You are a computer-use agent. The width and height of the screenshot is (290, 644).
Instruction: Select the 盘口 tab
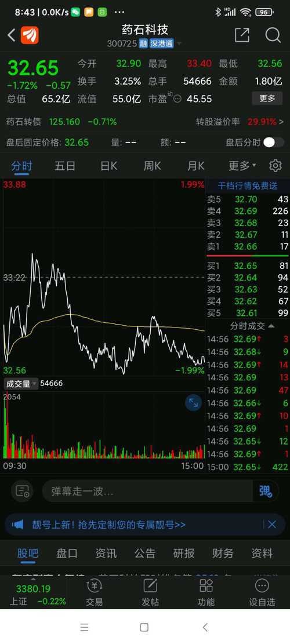coord(67,553)
